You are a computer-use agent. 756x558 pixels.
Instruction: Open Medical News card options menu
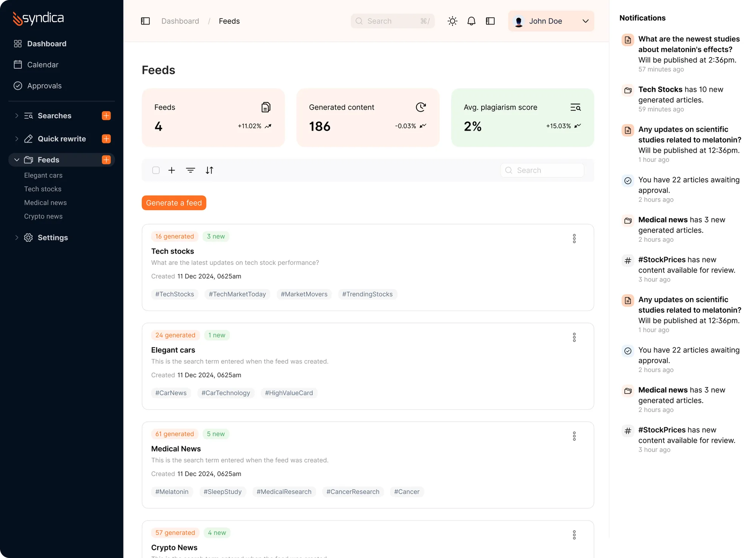click(574, 436)
